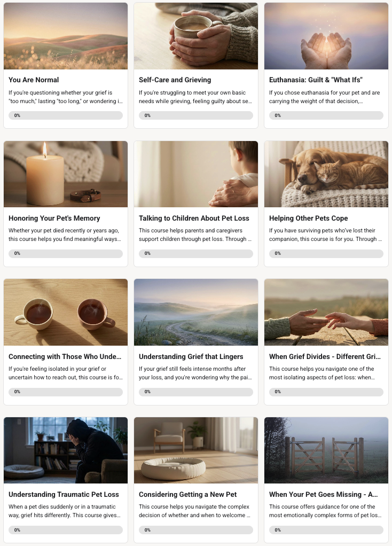This screenshot has width=392, height=546.
Task: Open Talking to Children About Pet Loss
Action: pos(194,218)
